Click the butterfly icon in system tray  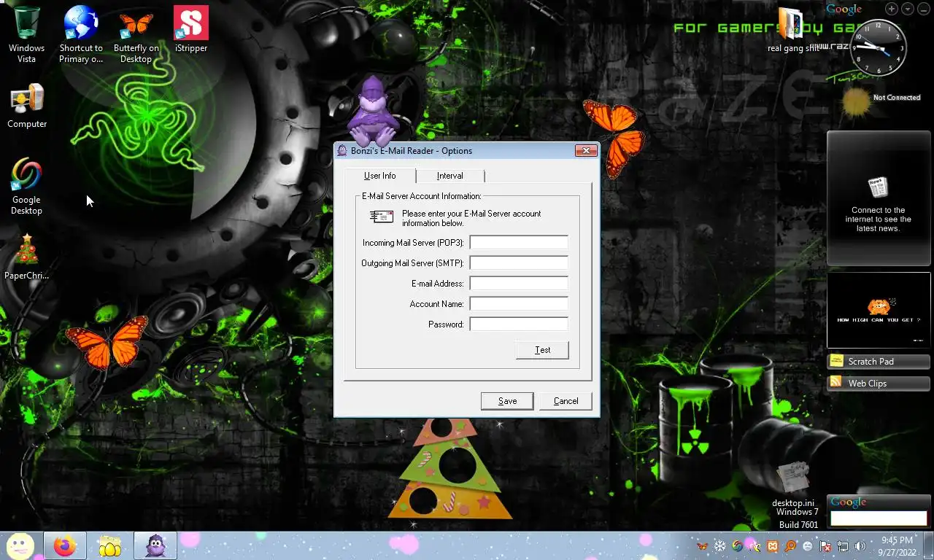[x=702, y=546]
